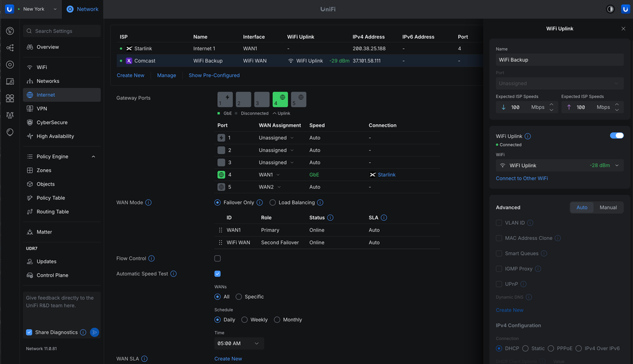
Task: Toggle the dark mode theme icon
Action: click(610, 9)
